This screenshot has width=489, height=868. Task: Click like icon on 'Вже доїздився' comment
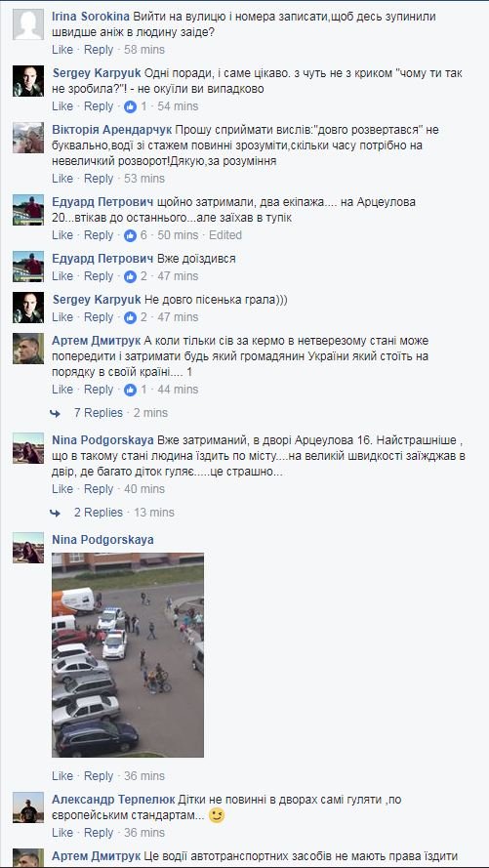coord(130,276)
